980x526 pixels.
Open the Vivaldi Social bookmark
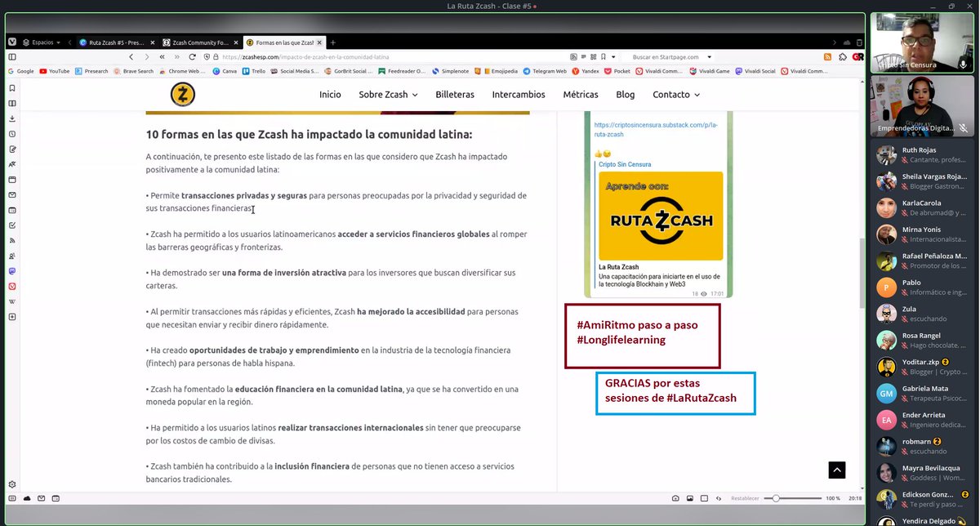pyautogui.click(x=755, y=71)
